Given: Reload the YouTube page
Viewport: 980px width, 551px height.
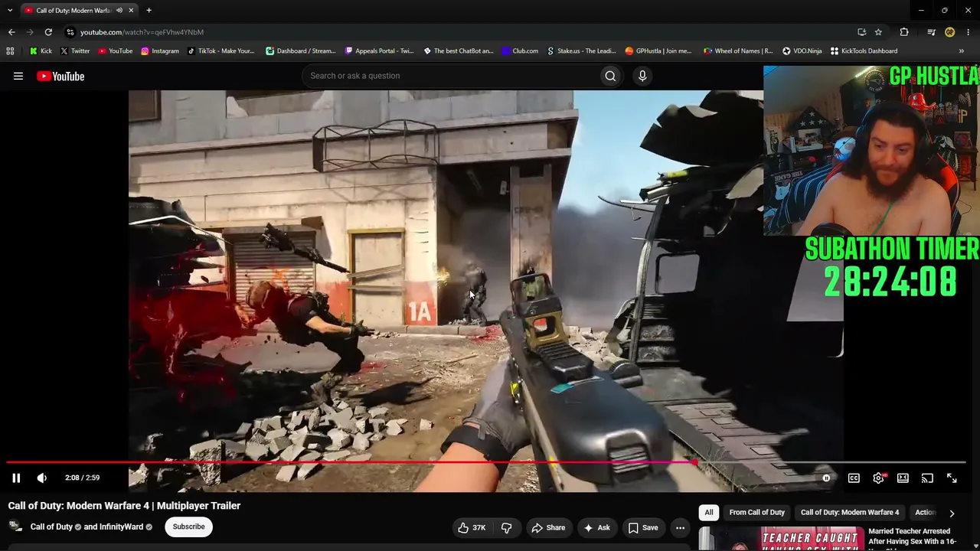Looking at the screenshot, I should tap(48, 32).
